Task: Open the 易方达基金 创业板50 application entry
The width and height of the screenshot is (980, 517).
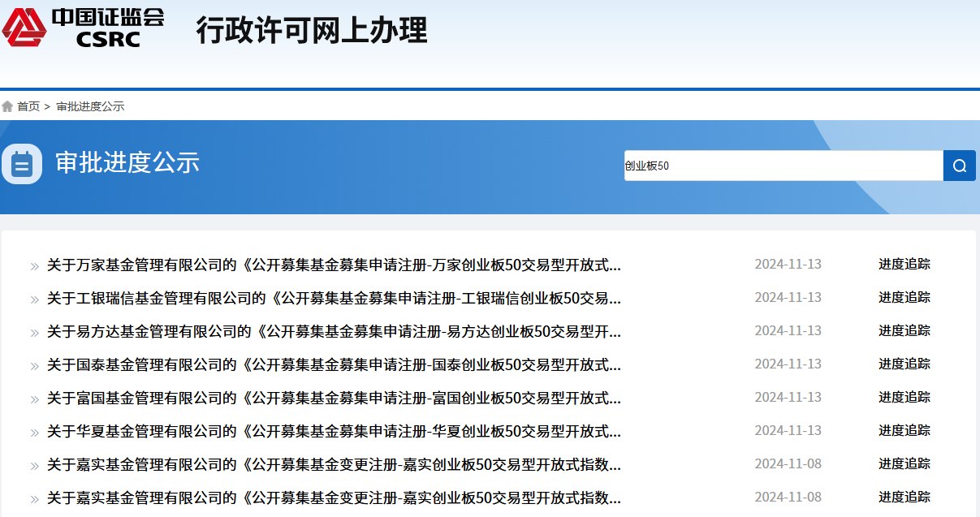Action: [x=334, y=331]
